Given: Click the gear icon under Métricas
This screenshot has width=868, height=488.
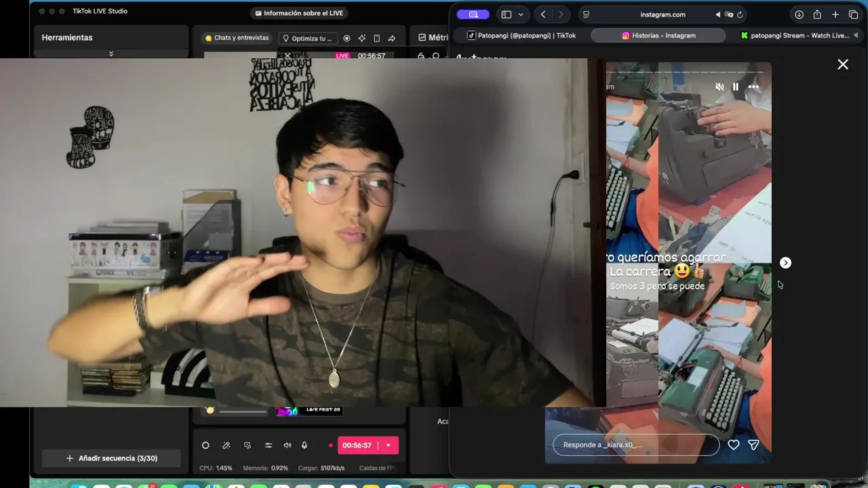Looking at the screenshot, I should tap(435, 56).
